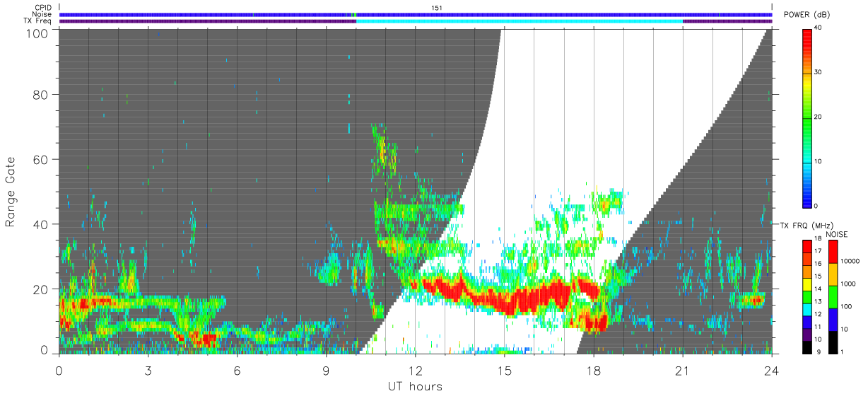The height and width of the screenshot is (401, 868).
Task: Select the 9 marker on the UT hours axis
Action: coord(326,370)
